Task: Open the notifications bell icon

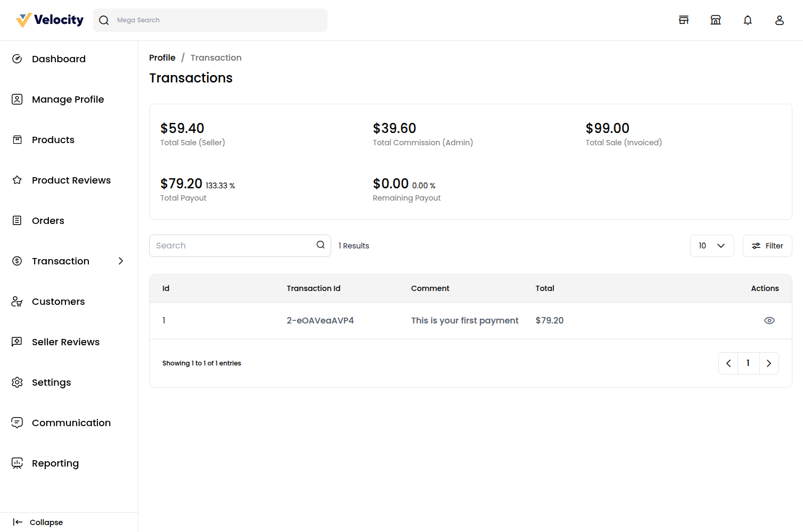Action: [748, 20]
